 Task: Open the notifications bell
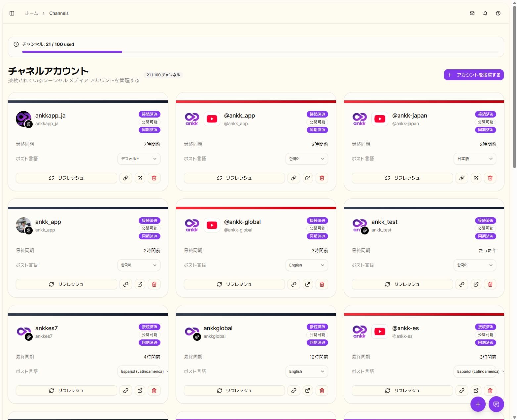pyautogui.click(x=485, y=13)
